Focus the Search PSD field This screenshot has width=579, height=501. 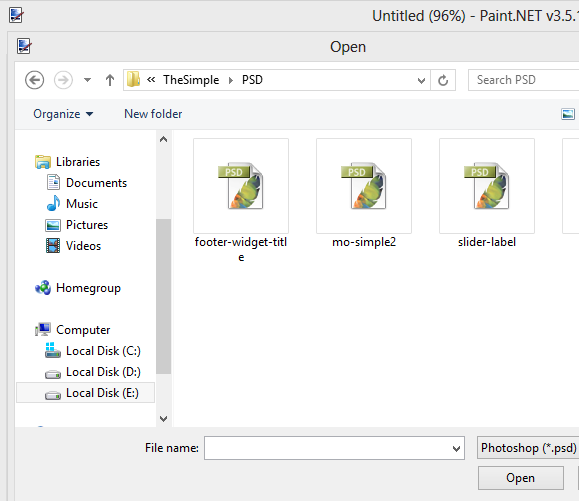point(523,80)
